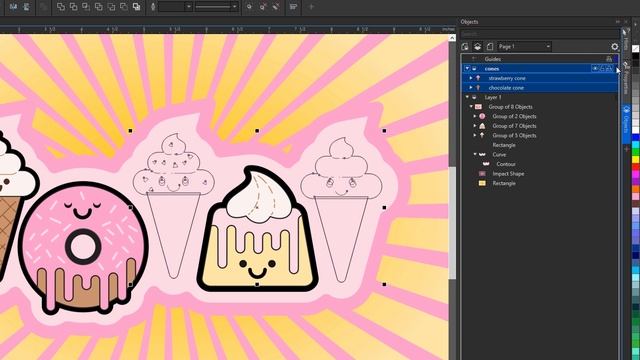Open the line style dropdown
This screenshot has width=640, height=360.
point(234,7)
